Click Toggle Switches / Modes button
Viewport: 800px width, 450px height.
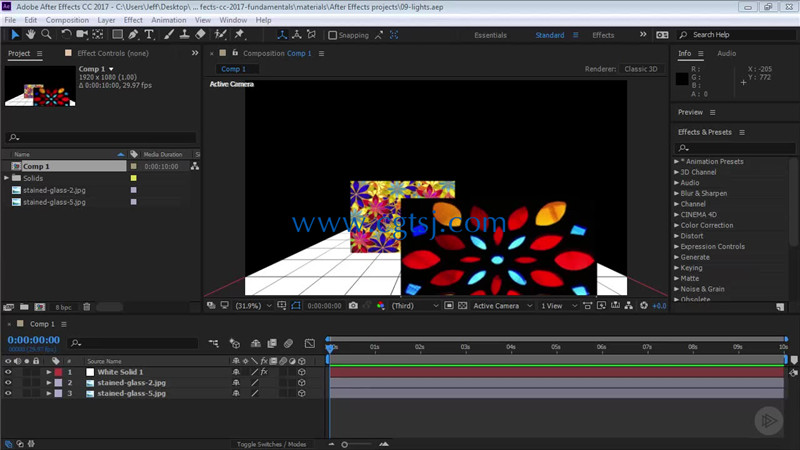[x=271, y=444]
